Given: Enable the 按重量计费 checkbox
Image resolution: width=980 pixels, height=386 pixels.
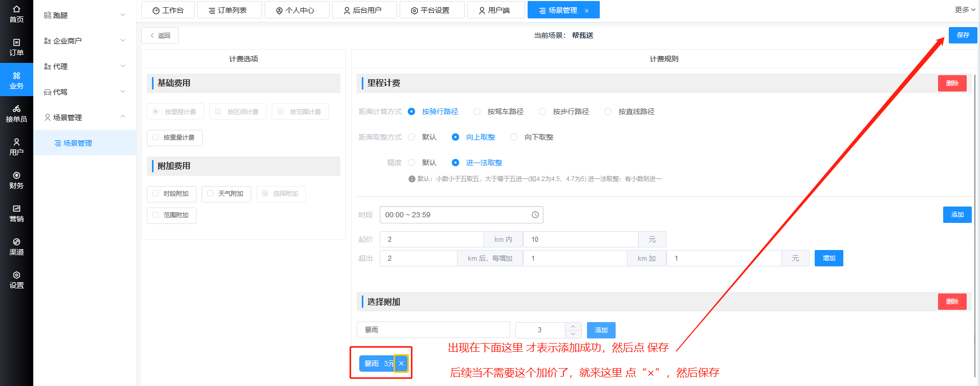Looking at the screenshot, I should [156, 137].
